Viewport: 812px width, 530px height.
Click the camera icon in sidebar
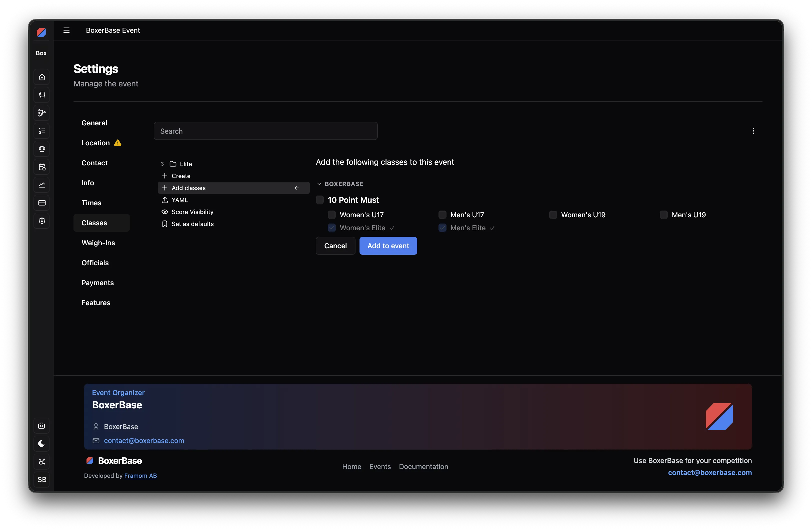click(41, 426)
